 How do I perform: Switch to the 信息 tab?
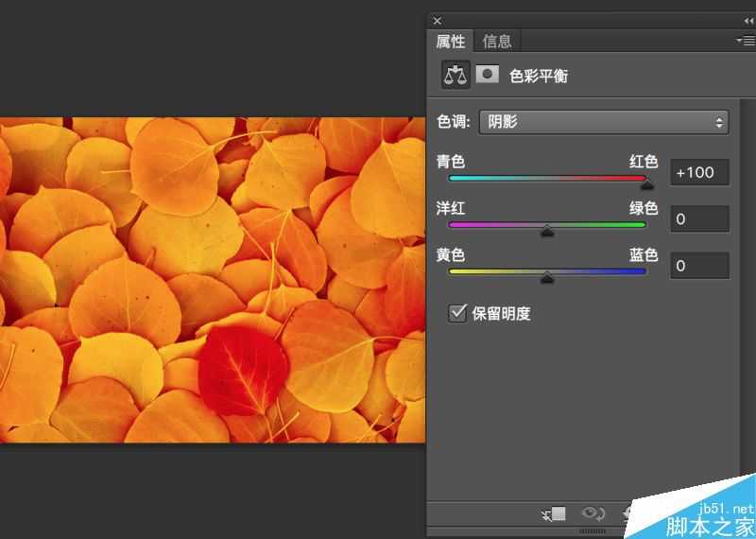[x=497, y=41]
